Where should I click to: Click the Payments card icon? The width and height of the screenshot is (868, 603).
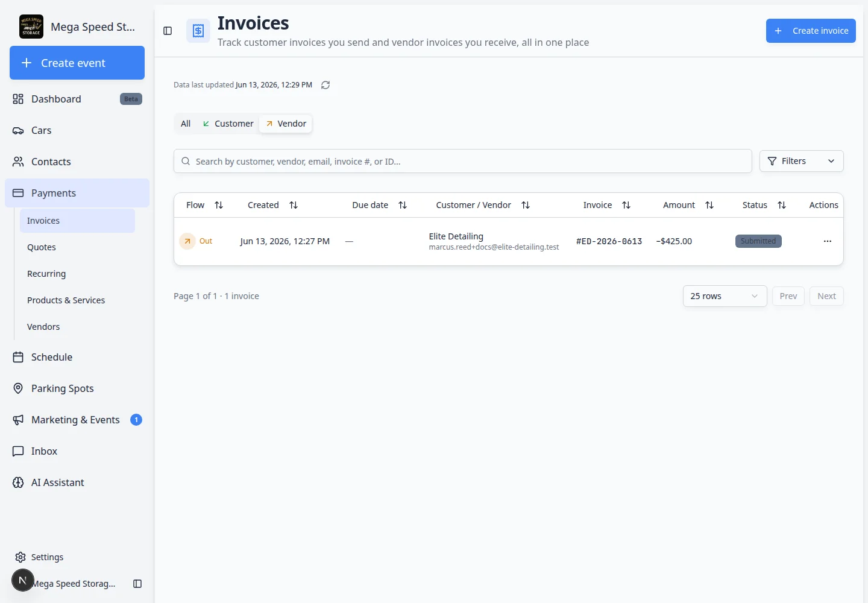click(18, 193)
